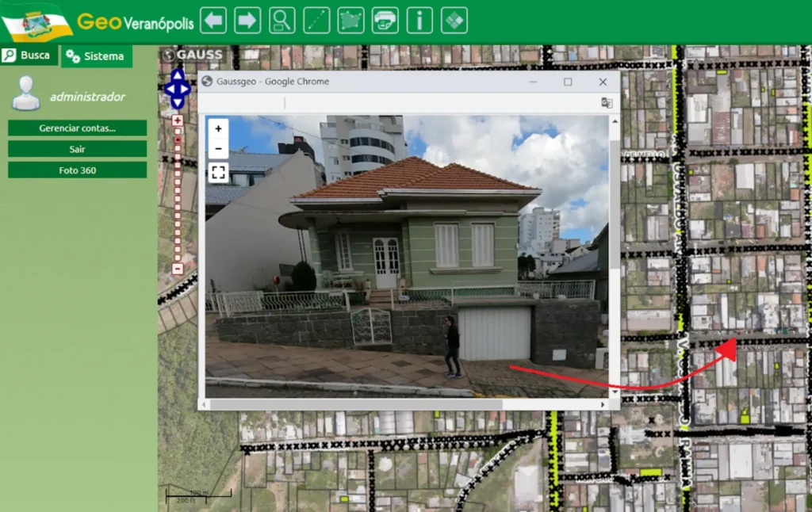
Task: Switch to the Busca tab
Action: tap(29, 55)
